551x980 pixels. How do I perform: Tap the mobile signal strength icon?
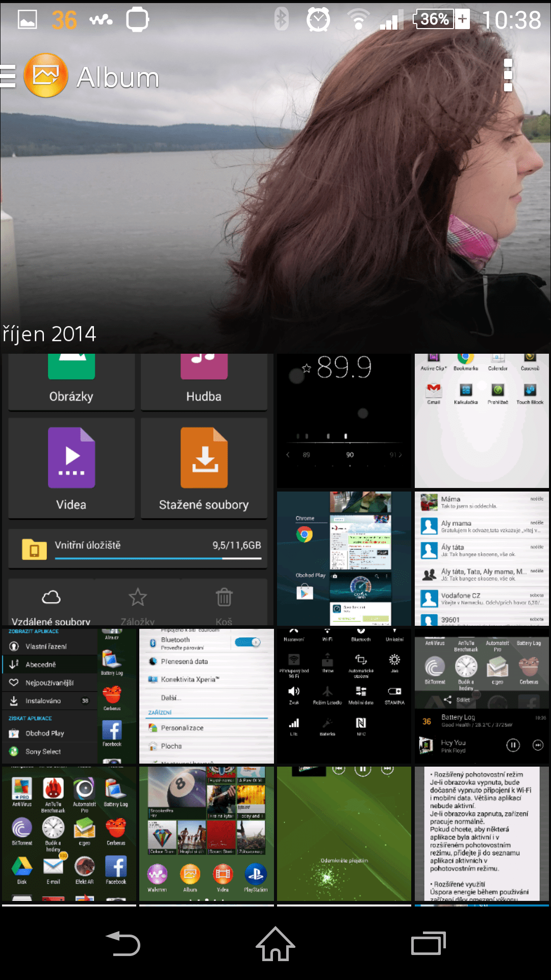click(x=391, y=20)
